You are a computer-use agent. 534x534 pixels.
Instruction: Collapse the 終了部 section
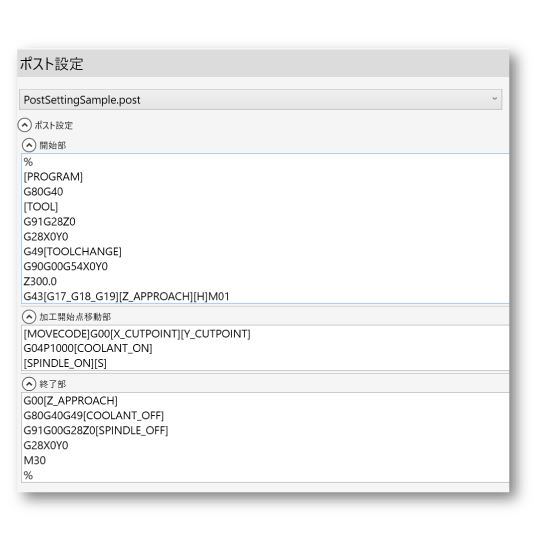pos(29,384)
